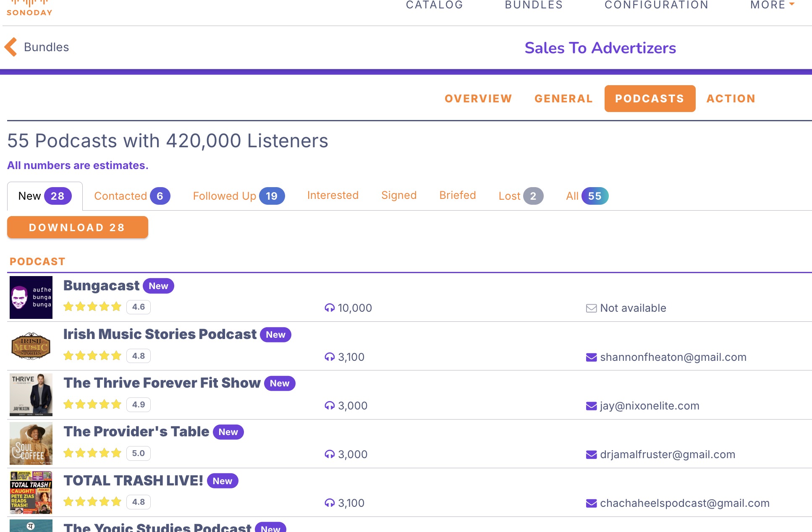Click envelope icon beside drjamalfruster@gmail.com
This screenshot has height=532, width=812.
coord(591,455)
